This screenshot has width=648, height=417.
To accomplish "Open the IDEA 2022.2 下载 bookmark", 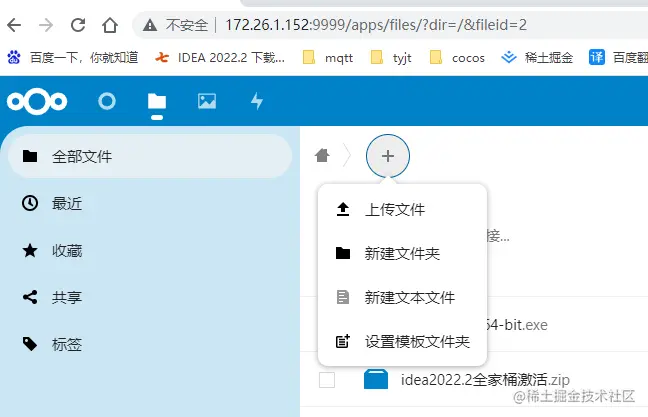I will click(220, 57).
